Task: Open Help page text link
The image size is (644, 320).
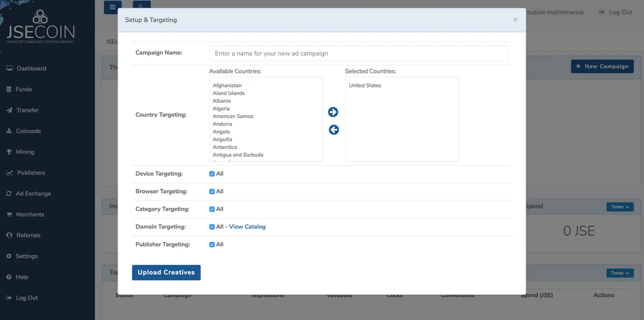Action: 22,277
